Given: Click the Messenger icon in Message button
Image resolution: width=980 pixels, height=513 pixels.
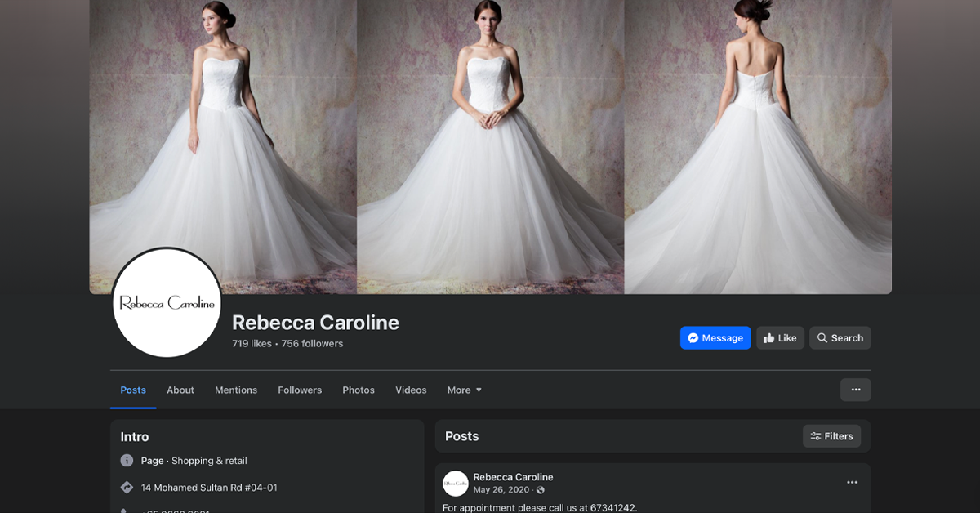Looking at the screenshot, I should 693,338.
